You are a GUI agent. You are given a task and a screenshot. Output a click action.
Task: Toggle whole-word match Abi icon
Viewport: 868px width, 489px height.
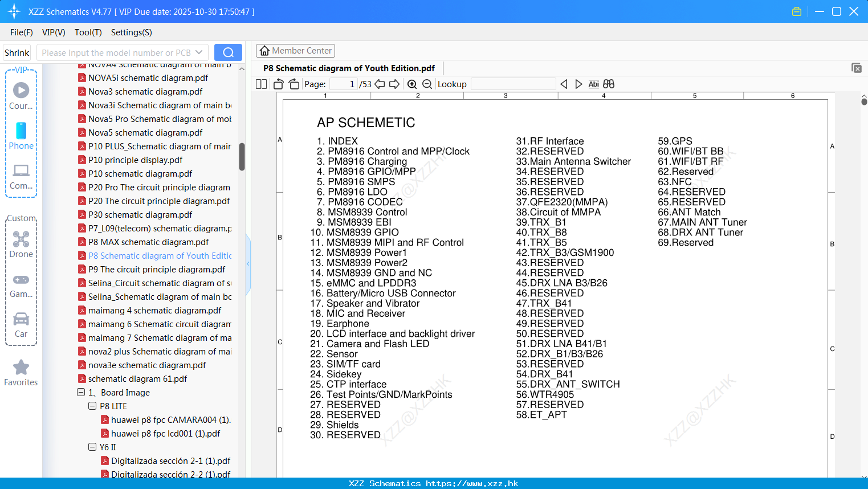[593, 84]
